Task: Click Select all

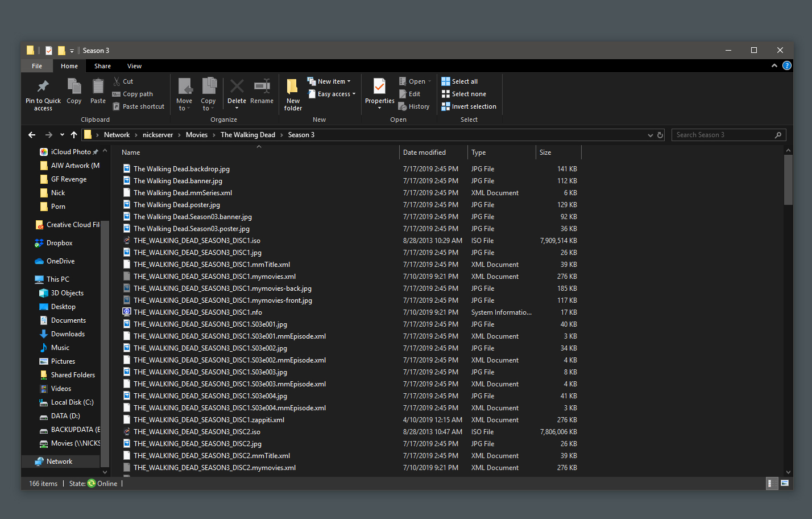Action: (459, 81)
